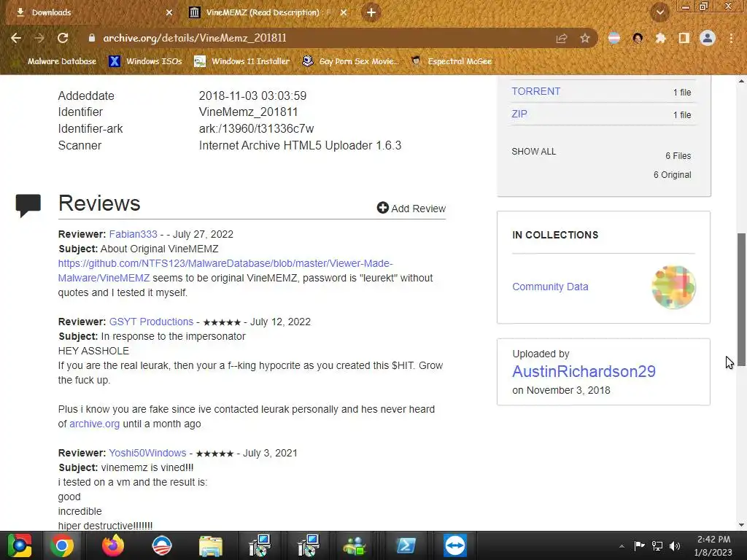Viewport: 747px width, 560px height.
Task: Open uploader AustinRichardson29's profile
Action: pos(584,371)
